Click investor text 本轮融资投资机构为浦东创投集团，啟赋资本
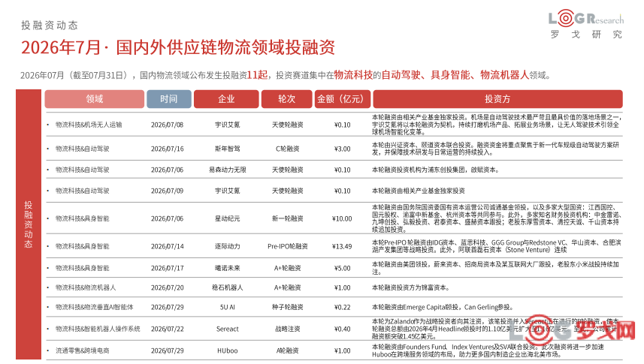The height and width of the screenshot is (364, 644). (x=435, y=170)
